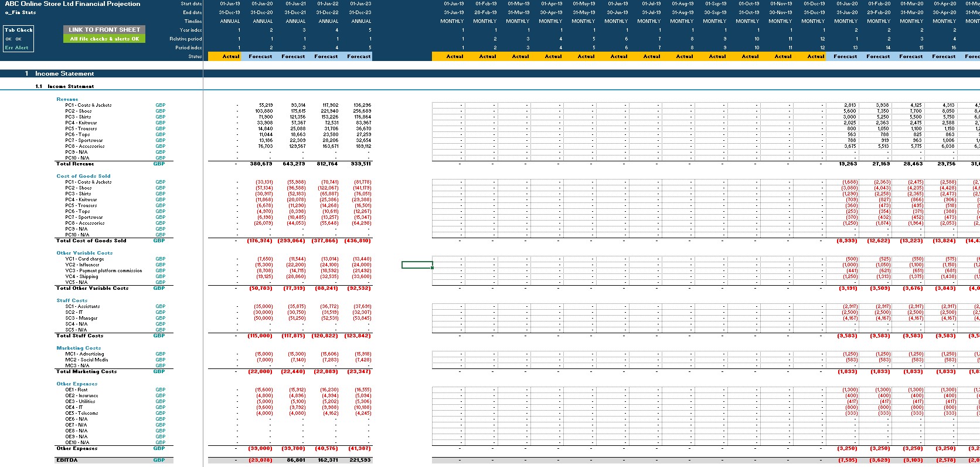Select the 'MC1 - Advertising' row label
This screenshot has height=467, width=980.
click(84, 354)
